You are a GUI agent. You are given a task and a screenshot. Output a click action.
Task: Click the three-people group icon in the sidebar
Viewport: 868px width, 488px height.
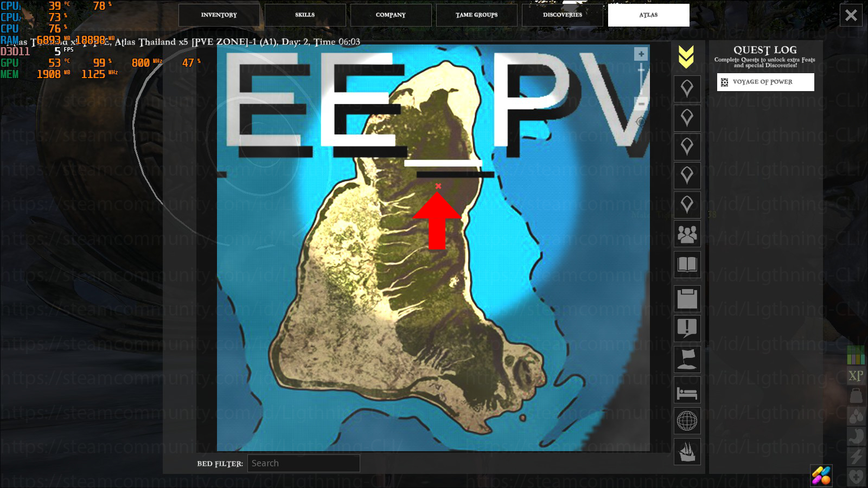point(687,234)
